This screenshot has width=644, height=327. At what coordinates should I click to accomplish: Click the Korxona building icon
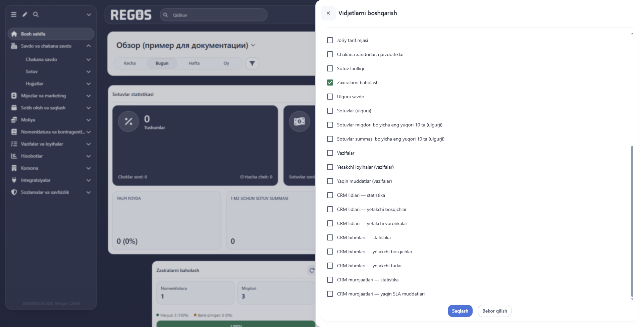pos(14,168)
